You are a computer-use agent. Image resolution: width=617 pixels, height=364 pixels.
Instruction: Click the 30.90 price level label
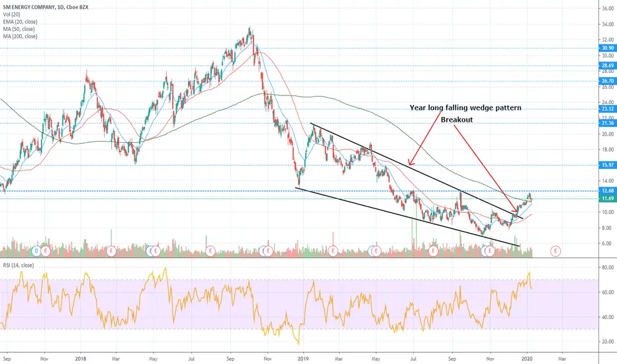pyautogui.click(x=608, y=48)
